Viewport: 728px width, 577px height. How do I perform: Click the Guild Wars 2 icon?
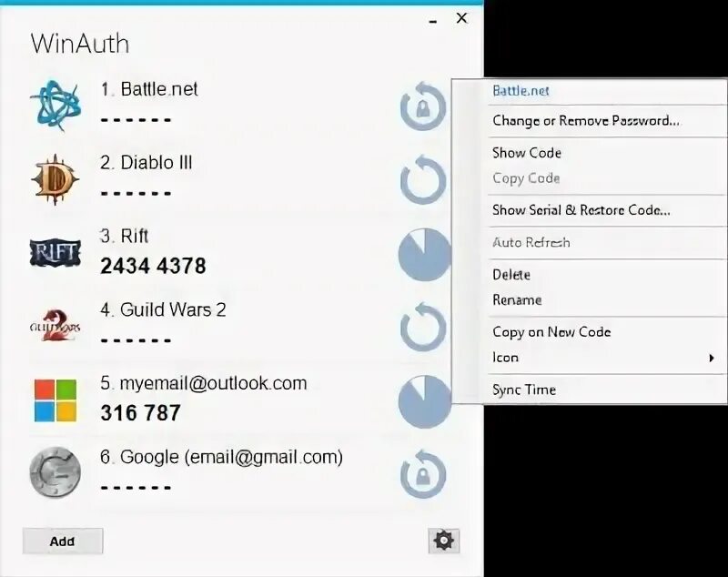[55, 324]
